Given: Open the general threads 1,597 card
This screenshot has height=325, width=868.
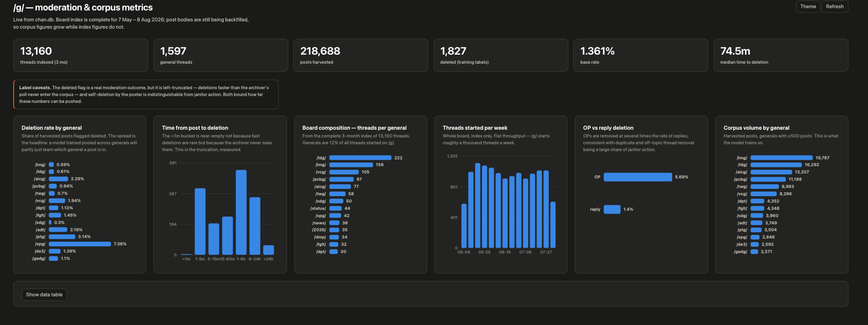Looking at the screenshot, I should tap(220, 55).
